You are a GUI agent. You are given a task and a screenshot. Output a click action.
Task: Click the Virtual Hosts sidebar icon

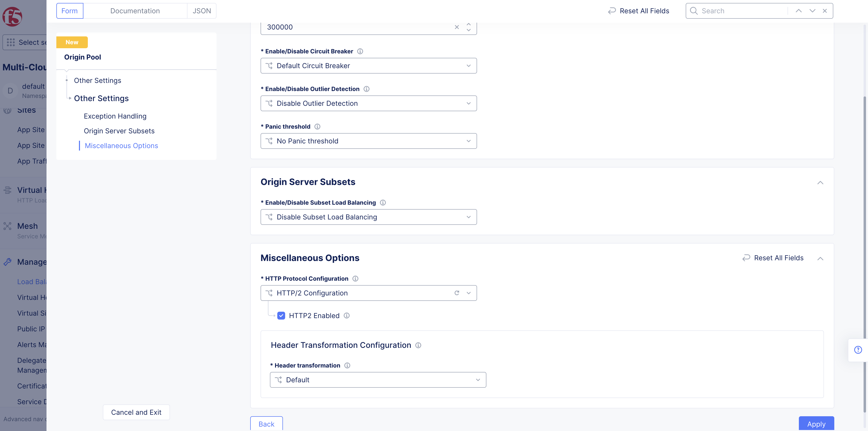7,190
